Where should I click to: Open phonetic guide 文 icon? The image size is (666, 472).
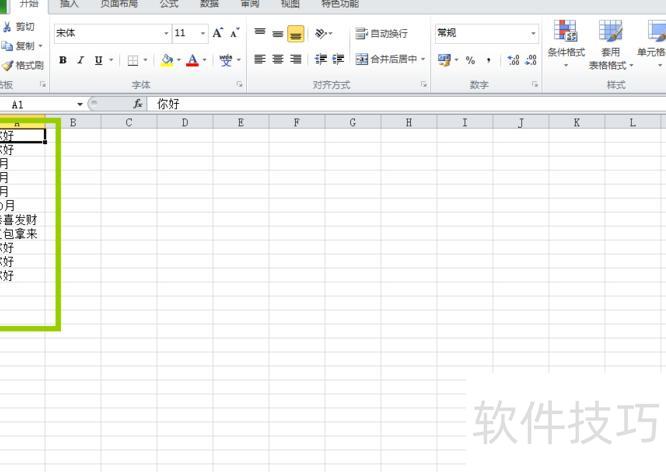226,60
